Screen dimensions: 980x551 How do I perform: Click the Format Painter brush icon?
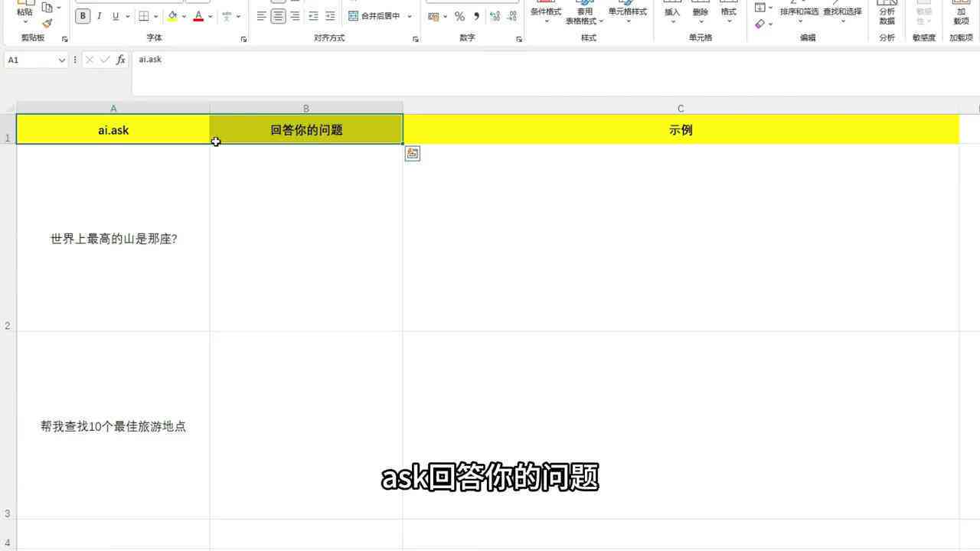click(47, 24)
